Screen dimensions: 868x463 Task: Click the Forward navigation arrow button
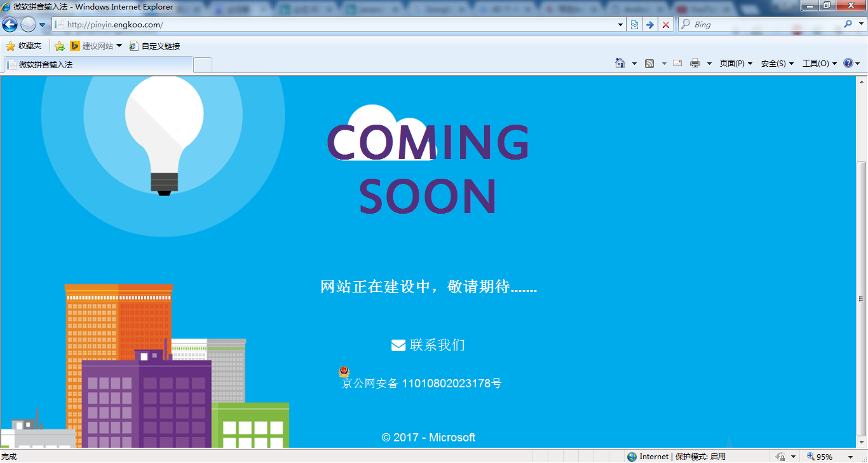[x=28, y=25]
